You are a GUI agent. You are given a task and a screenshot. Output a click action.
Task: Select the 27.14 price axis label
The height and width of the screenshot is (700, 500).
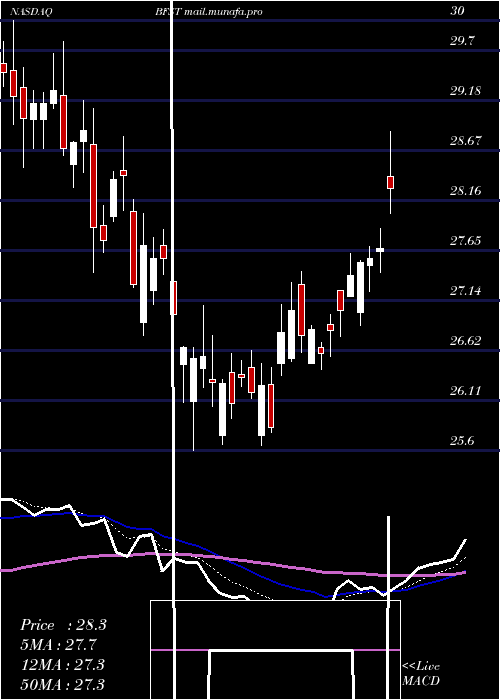pyautogui.click(x=465, y=291)
